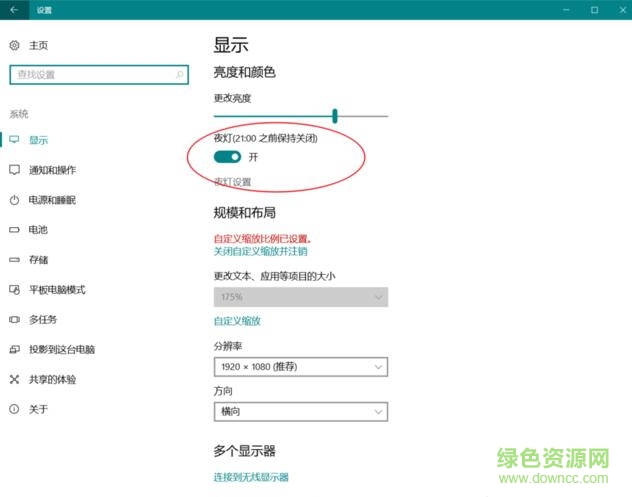Go to 电源和睡眠 settings
Viewport: 632px width, 497px height.
pyautogui.click(x=52, y=200)
